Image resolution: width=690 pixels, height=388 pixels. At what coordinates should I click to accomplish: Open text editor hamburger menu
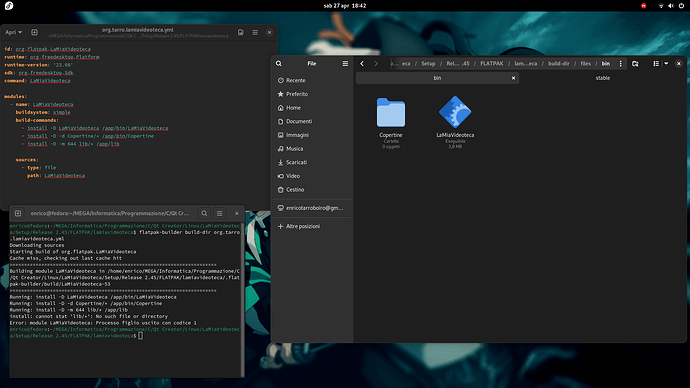[255, 32]
